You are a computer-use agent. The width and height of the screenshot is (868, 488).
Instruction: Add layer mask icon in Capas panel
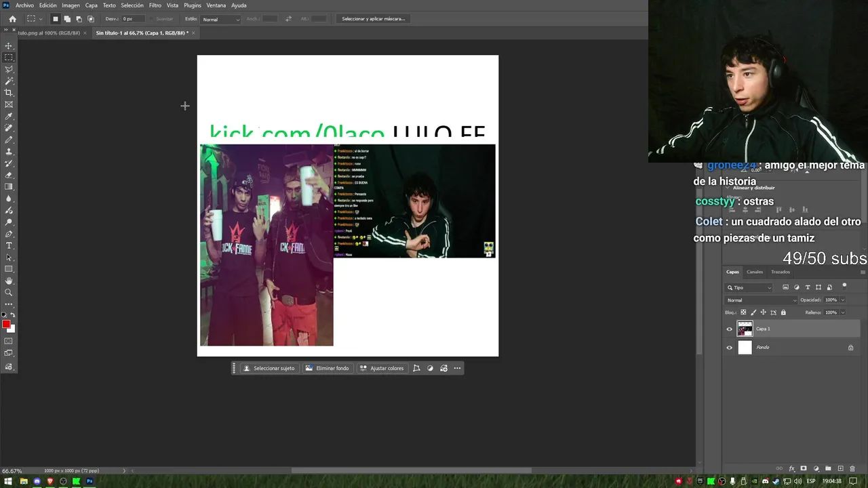coord(804,468)
